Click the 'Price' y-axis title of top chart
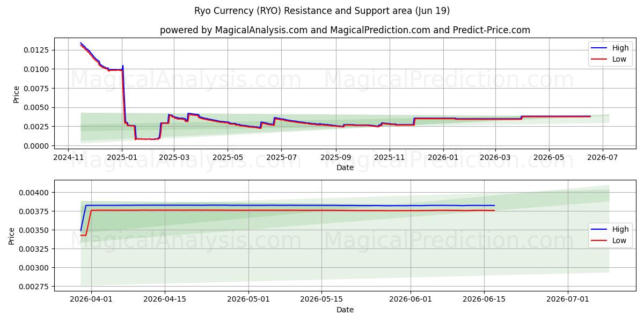Viewport: 644px width, 322px height. [x=16, y=94]
